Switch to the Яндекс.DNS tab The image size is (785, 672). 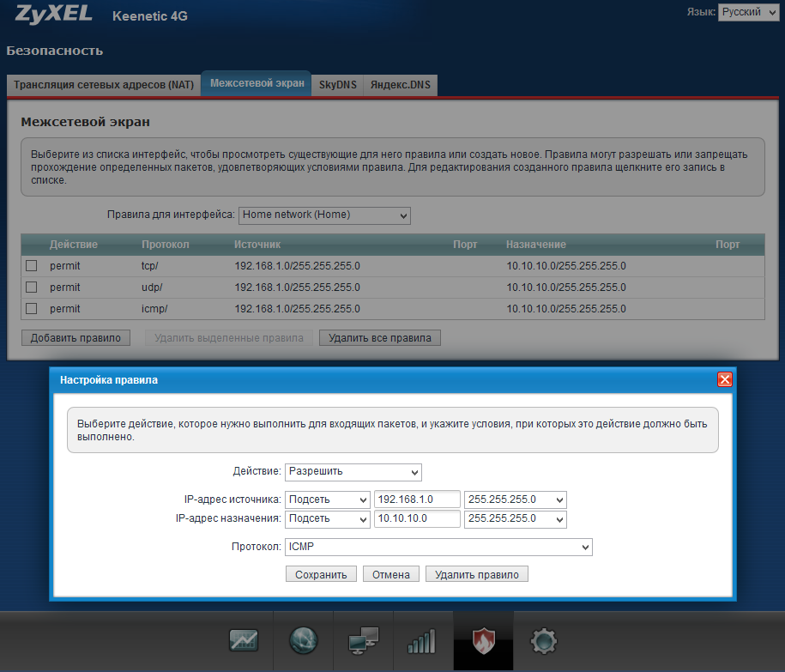tap(400, 85)
